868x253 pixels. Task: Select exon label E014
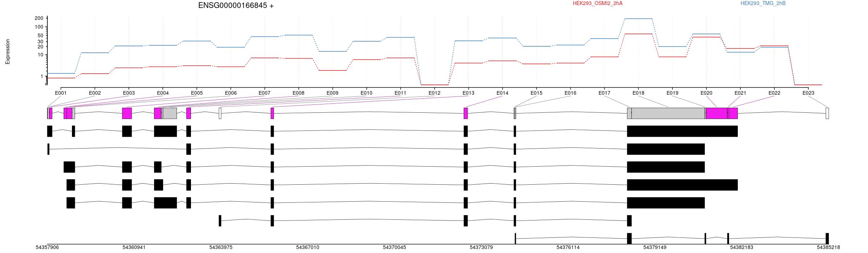click(x=502, y=93)
